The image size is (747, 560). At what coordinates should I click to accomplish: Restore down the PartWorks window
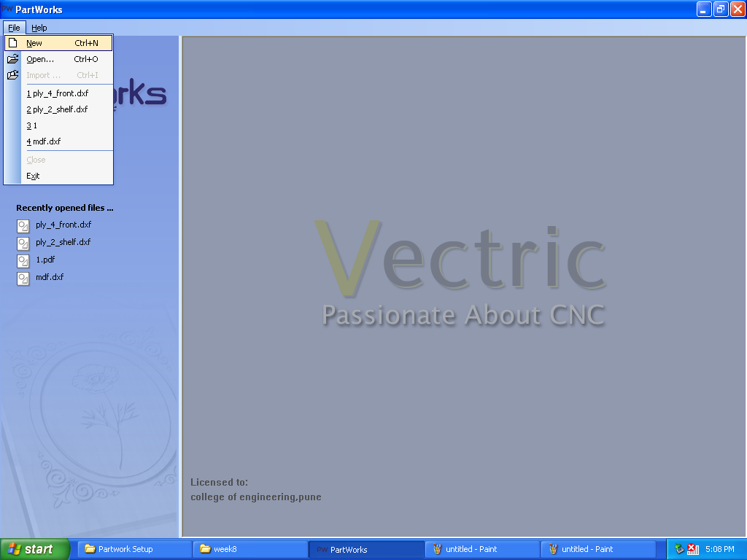click(x=721, y=9)
